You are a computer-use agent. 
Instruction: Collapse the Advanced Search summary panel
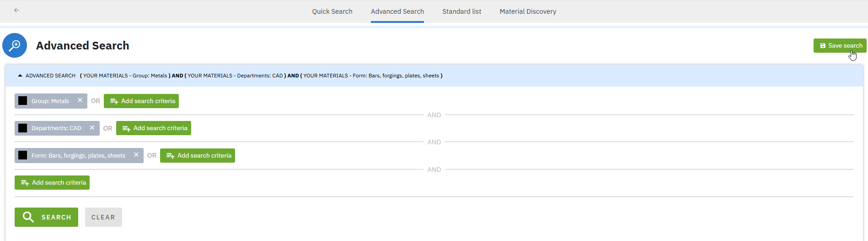[20, 76]
